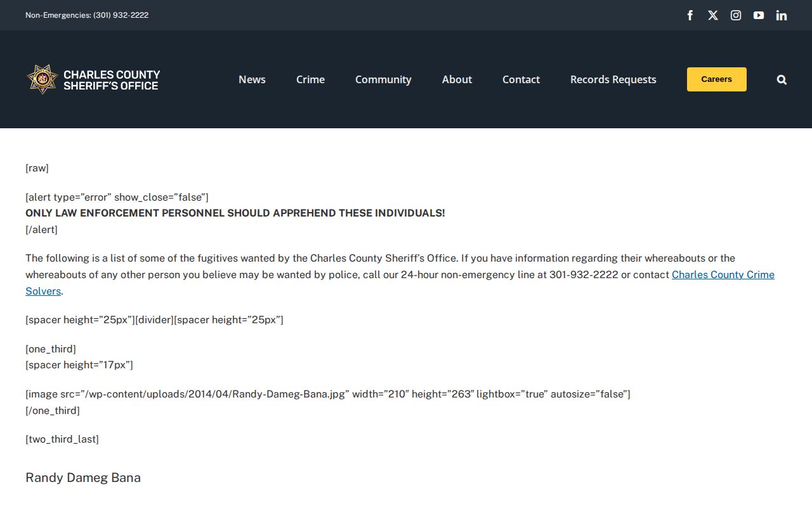Click the Charles County Sheriff's Office title
This screenshot has width=812, height=508.
pyautogui.click(x=112, y=80)
